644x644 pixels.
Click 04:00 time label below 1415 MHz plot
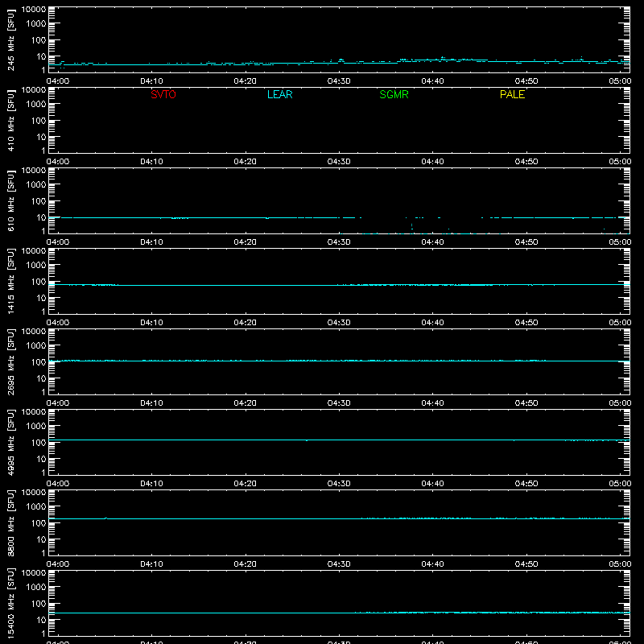click(58, 323)
